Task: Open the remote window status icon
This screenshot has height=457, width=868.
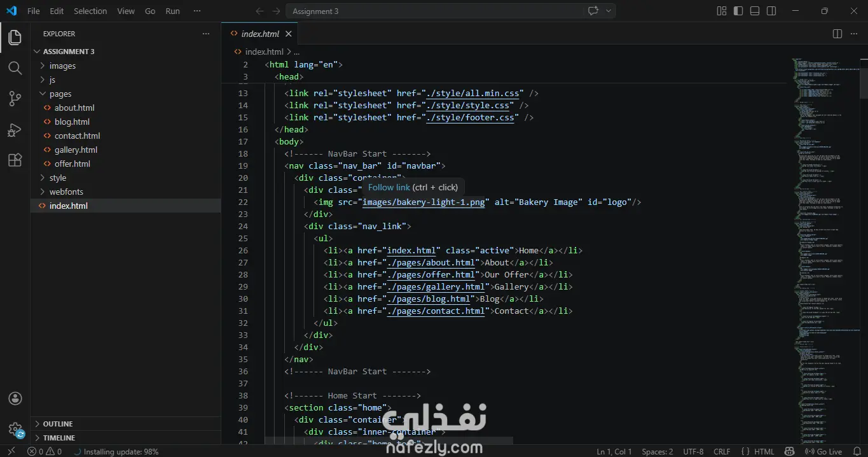Action: [x=11, y=451]
